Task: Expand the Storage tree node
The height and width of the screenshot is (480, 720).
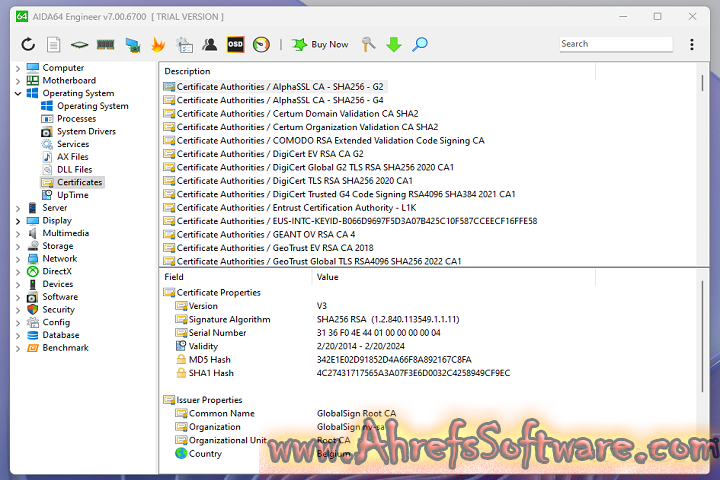Action: (18, 246)
